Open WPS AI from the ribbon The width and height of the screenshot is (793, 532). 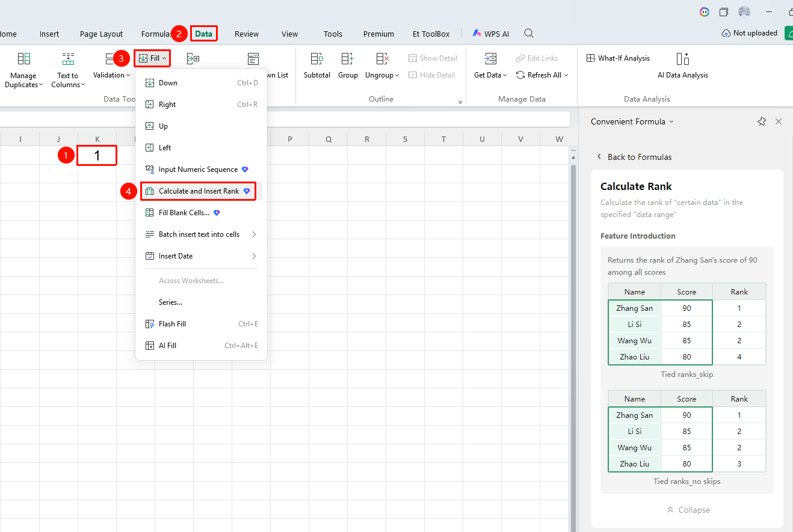point(491,34)
